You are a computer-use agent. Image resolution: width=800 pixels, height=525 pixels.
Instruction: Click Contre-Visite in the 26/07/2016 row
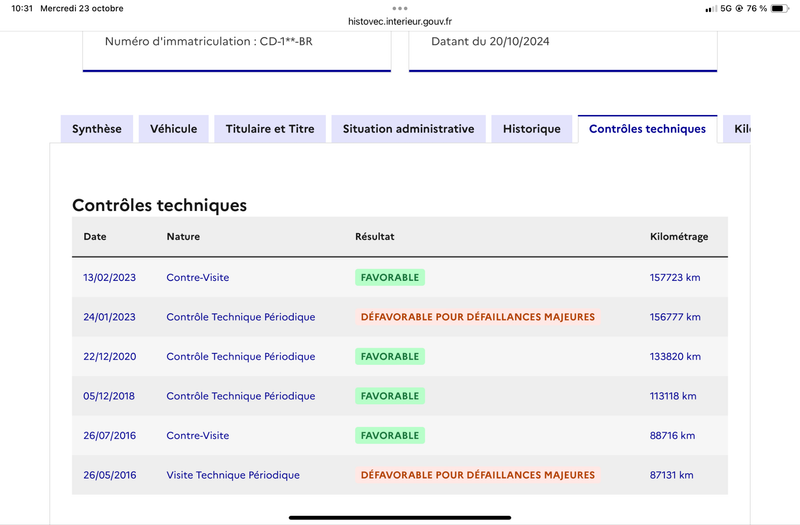pyautogui.click(x=197, y=435)
